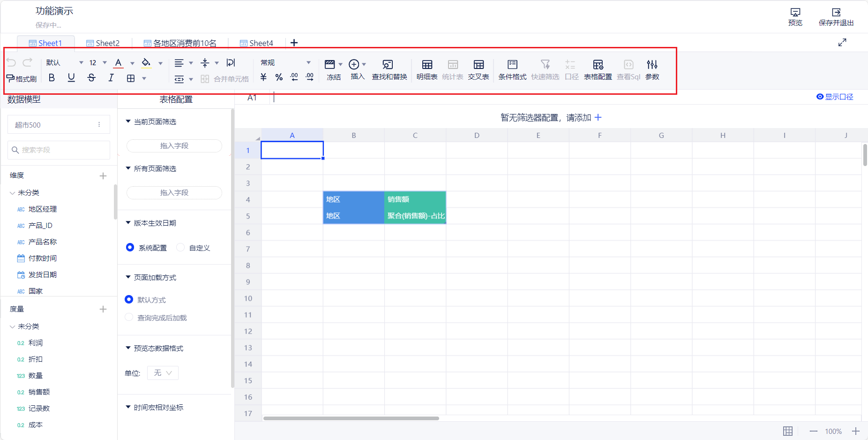Open the 单位 unit dropdown
This screenshot has height=440, width=868.
(x=163, y=373)
